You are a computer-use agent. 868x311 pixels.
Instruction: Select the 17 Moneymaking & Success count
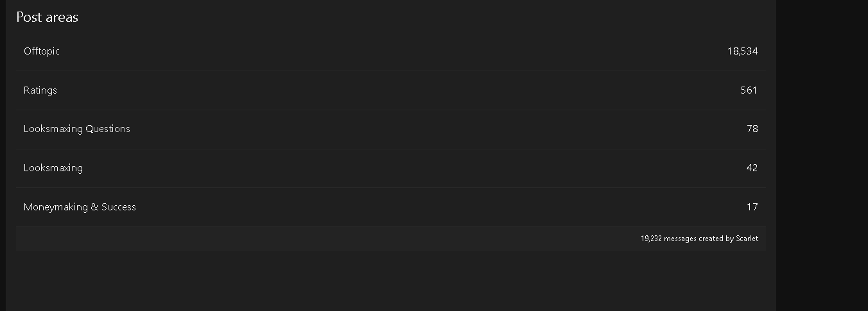pos(752,207)
